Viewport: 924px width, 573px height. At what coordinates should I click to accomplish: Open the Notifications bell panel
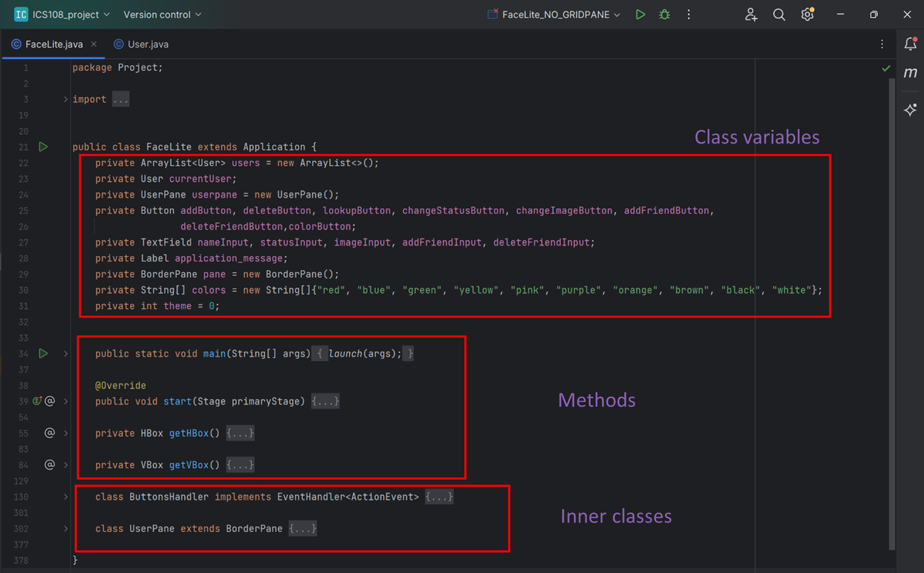[910, 44]
